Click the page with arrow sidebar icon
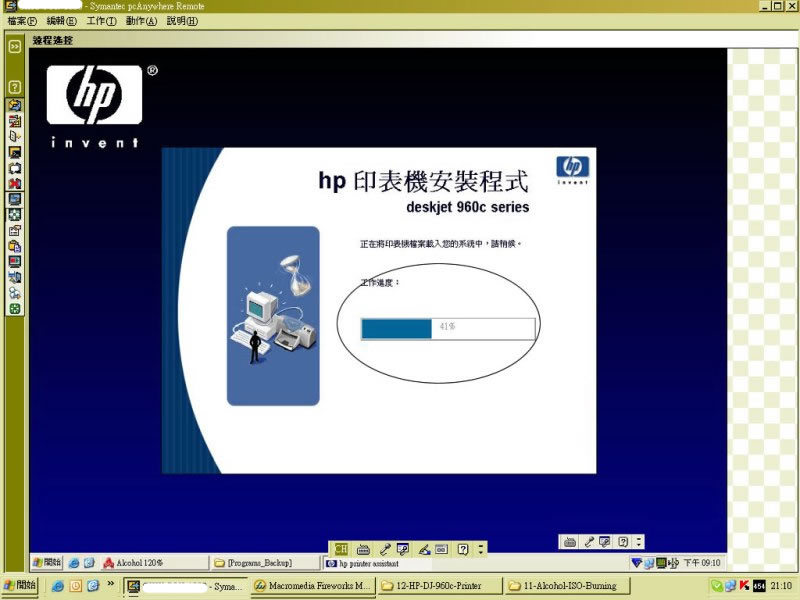The image size is (800, 600). tap(15, 136)
